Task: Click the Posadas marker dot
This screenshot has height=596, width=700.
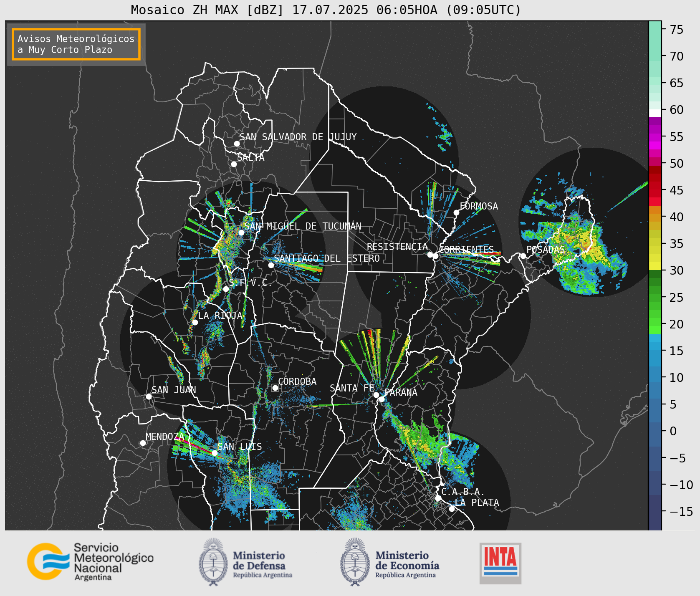Action: point(523,256)
